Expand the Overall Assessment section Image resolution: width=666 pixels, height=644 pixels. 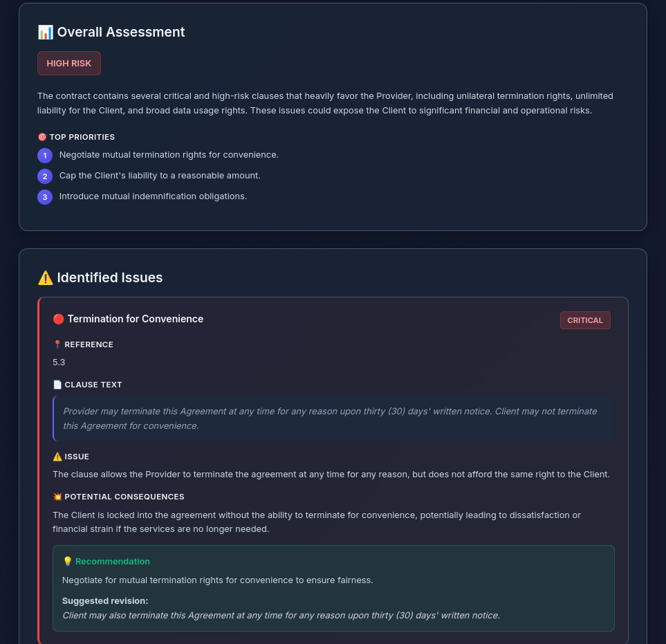(120, 32)
